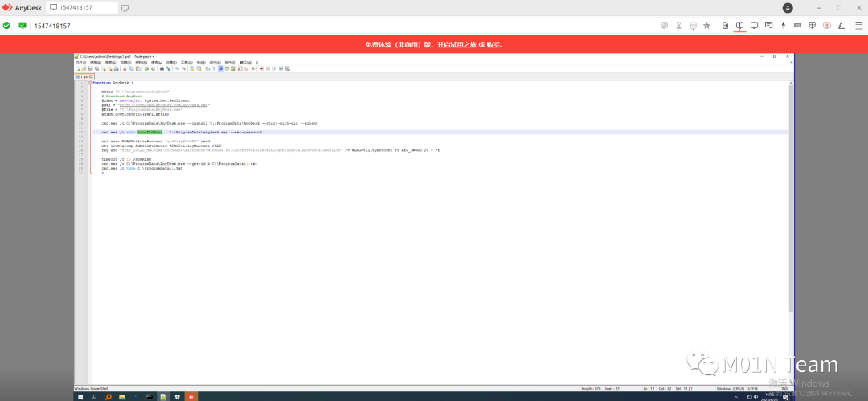This screenshot has height=401, width=868.
Task: Click the Undo arrow in Notepad++ toolbar
Action: click(x=147, y=68)
